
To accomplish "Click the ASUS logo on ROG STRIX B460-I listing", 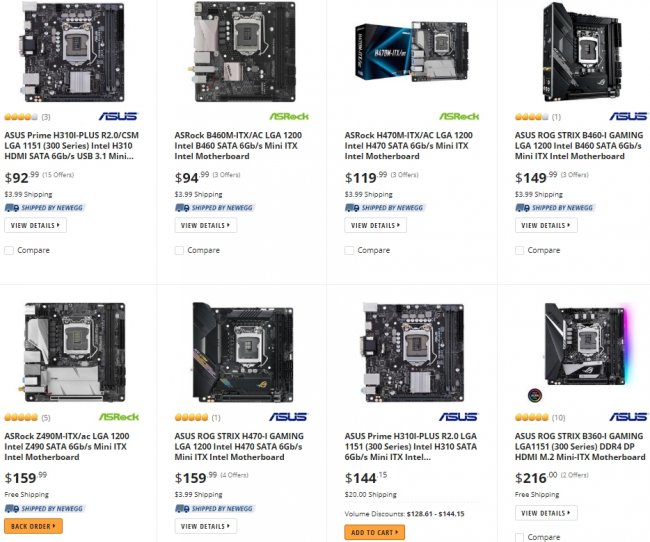I will pyautogui.click(x=628, y=116).
